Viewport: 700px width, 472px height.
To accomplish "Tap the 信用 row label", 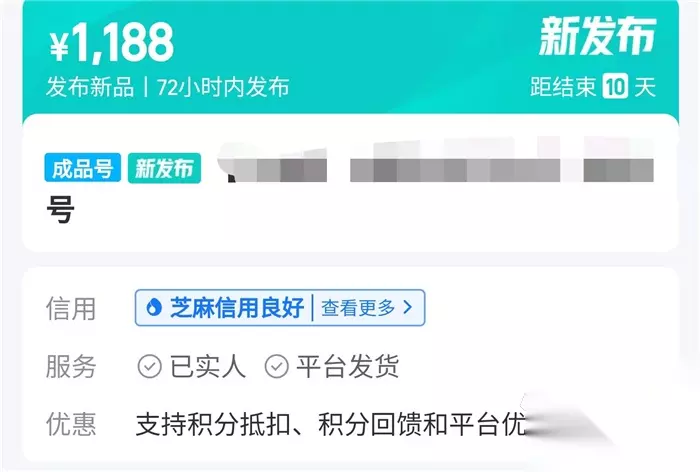I will [x=71, y=309].
